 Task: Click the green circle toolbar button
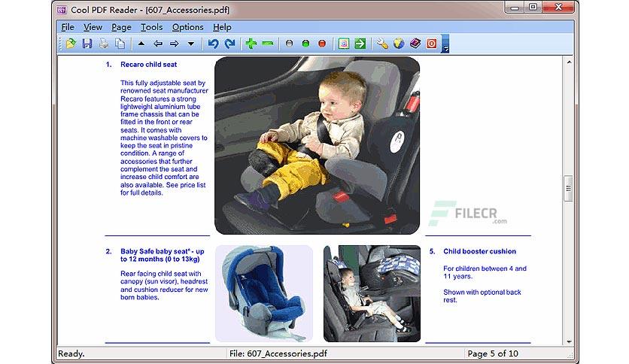(305, 44)
